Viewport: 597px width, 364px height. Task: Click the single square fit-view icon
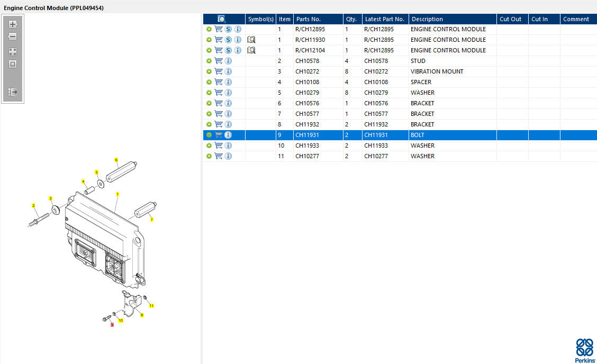point(13,64)
